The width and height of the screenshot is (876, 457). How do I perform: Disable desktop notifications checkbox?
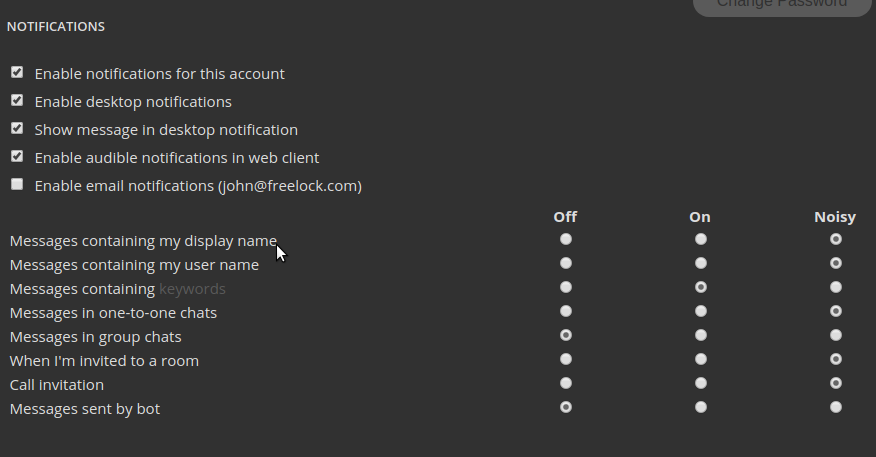17,101
